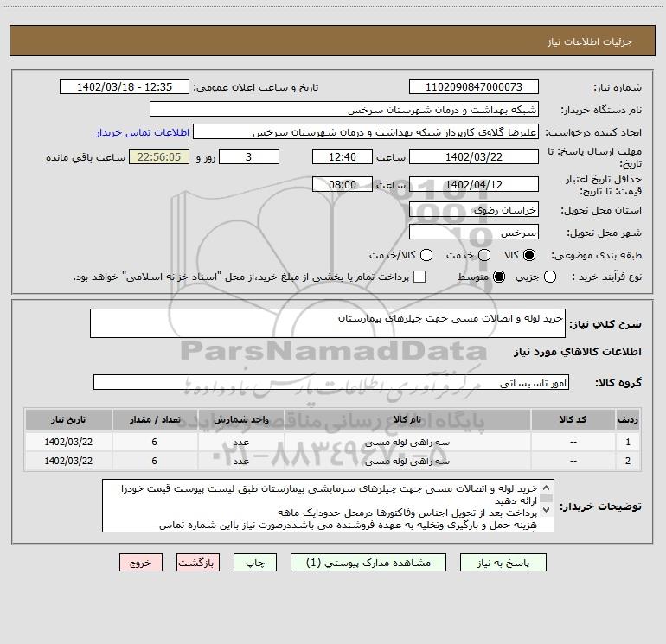Click the سرخس delivery city field
666x644 pixels.
474,233
